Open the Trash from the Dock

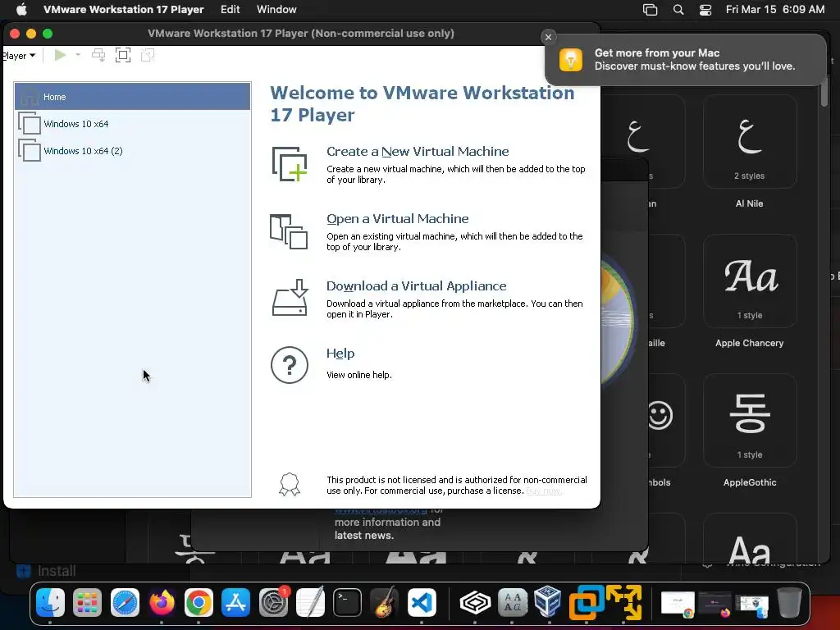(789, 603)
